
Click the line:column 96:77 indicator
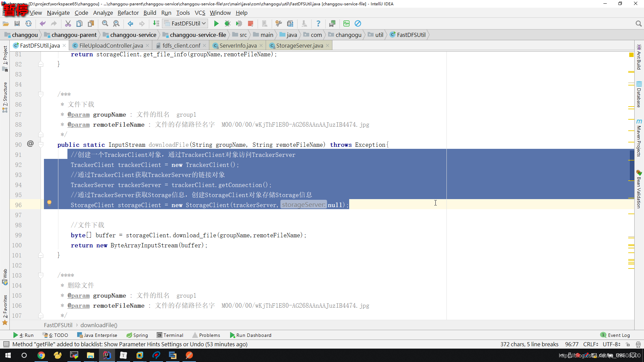(572, 344)
